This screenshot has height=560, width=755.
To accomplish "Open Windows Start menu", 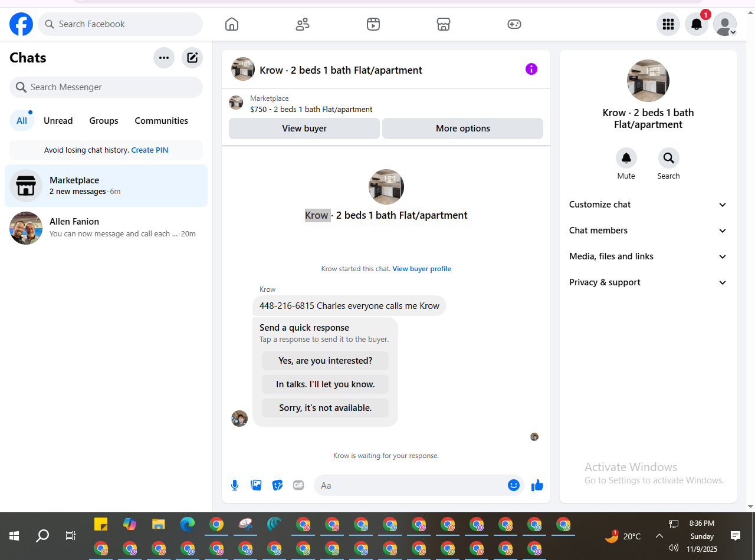I will tap(14, 536).
